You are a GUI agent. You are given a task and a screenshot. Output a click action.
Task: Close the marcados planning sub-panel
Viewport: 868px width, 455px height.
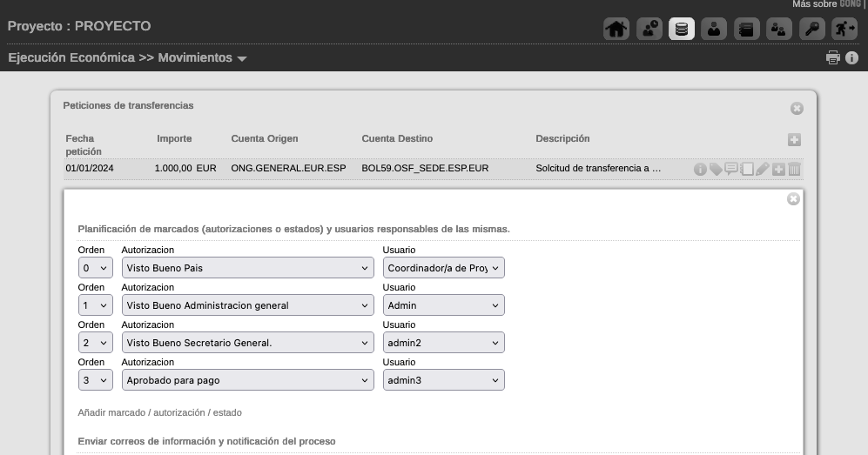click(x=793, y=199)
